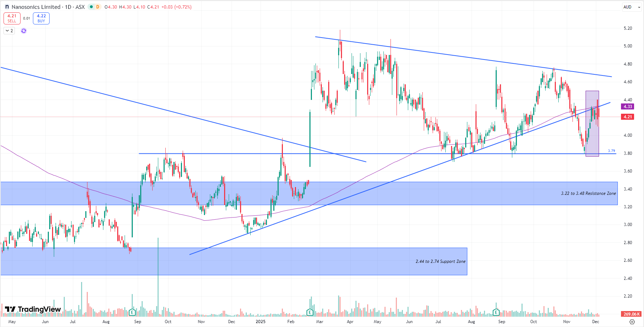Click the Nanosonics symbol logo
644x327 pixels.
(7, 7)
